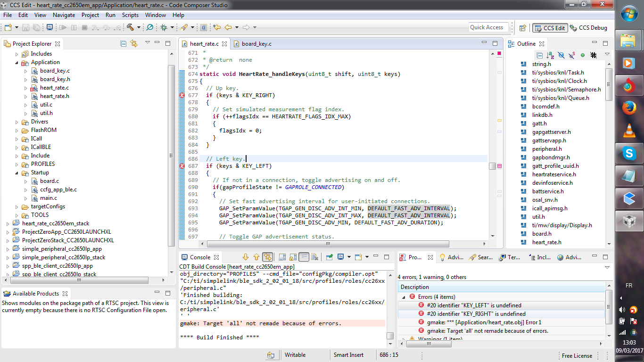Click the Save icon in toolbar
644x362 pixels.
[25, 28]
